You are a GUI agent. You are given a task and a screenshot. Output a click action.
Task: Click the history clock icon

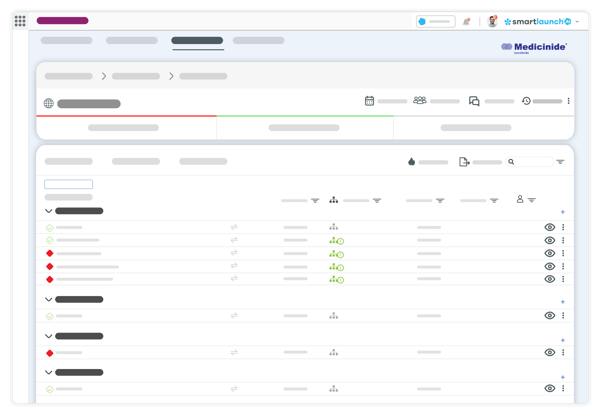point(526,101)
